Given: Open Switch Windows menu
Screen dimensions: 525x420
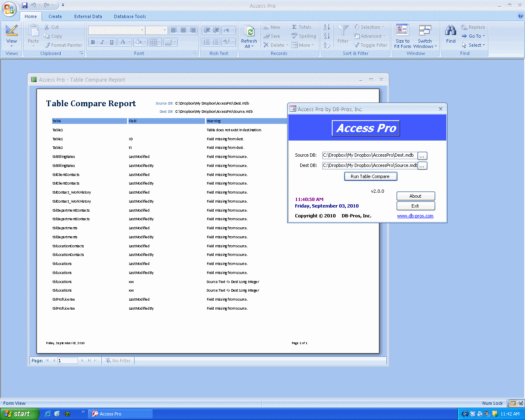Looking at the screenshot, I should pos(425,36).
